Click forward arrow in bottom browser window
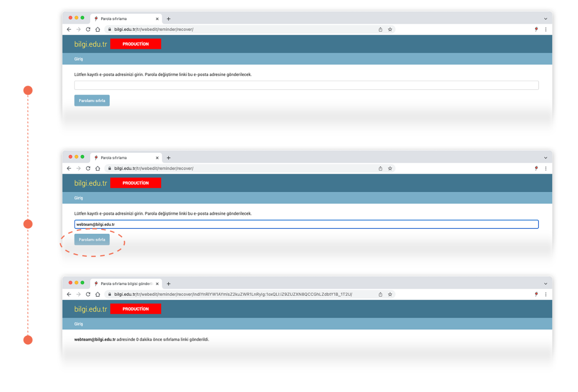This screenshot has width=578, height=392. (x=78, y=294)
